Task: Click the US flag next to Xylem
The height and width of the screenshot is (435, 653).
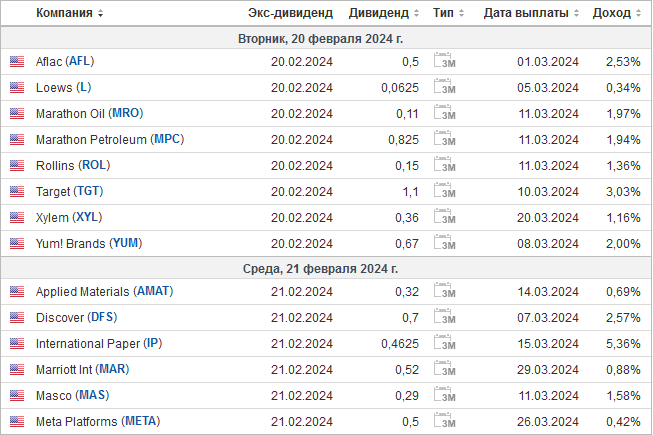Action: click(x=17, y=217)
